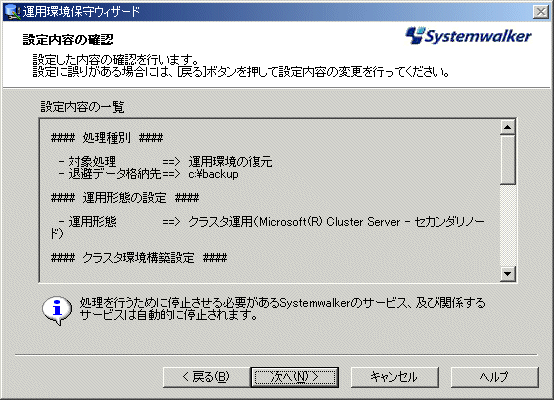Viewport: 554px width, 400px height.
Task: Click the blue information balloon icon
Action: tap(57, 310)
